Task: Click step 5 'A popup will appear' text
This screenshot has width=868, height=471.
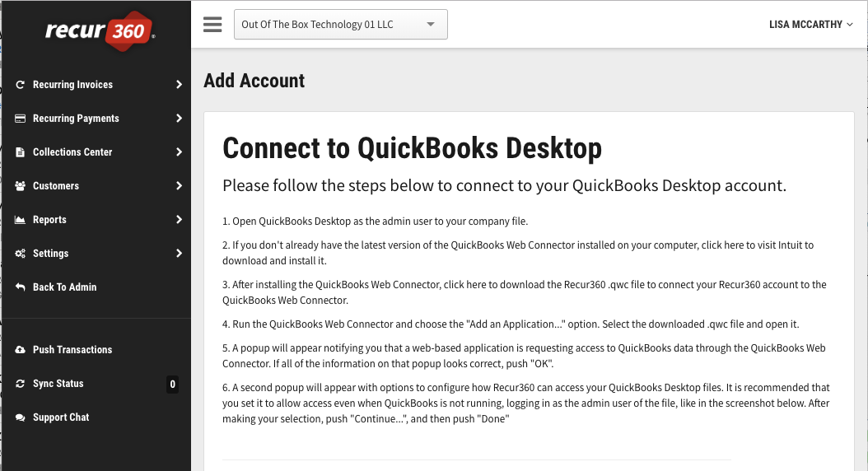Action: (524, 356)
